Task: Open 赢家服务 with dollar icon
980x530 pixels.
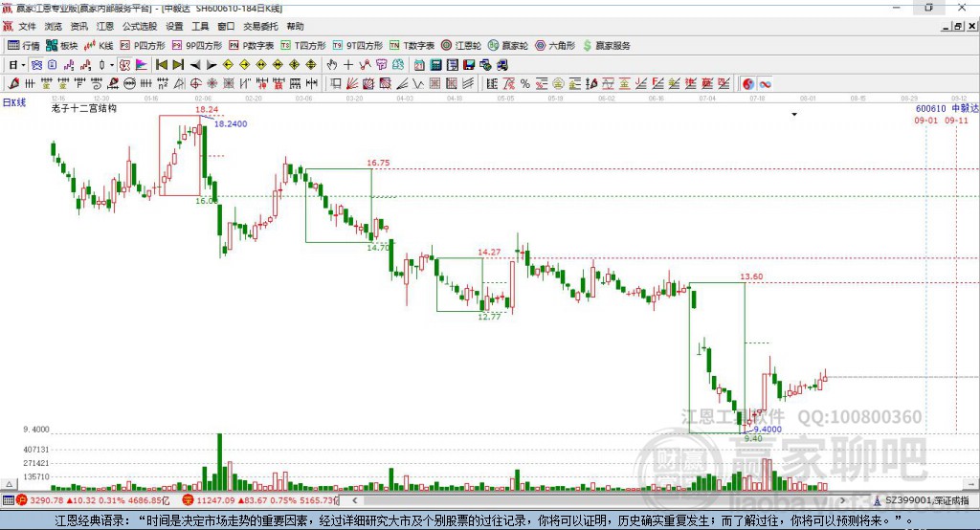Action: pos(606,46)
